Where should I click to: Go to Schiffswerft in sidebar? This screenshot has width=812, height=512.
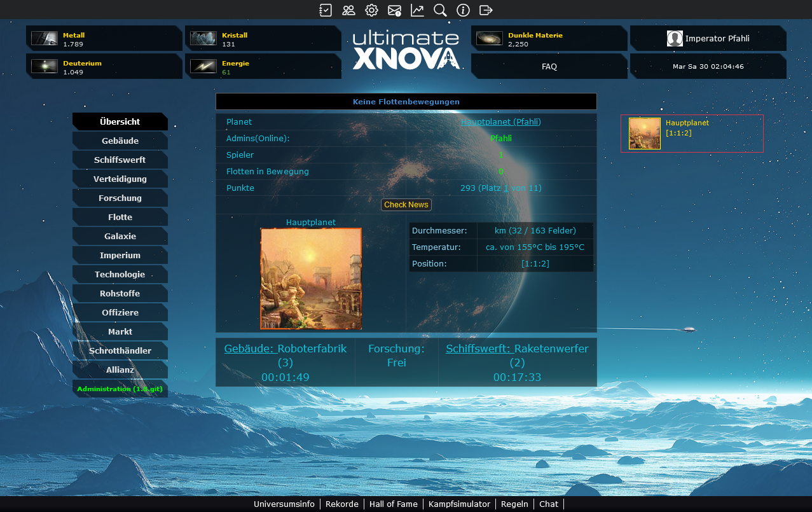pos(120,160)
